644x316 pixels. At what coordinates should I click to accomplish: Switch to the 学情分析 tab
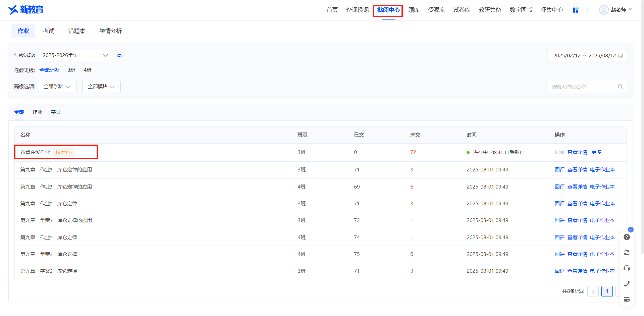click(x=110, y=31)
